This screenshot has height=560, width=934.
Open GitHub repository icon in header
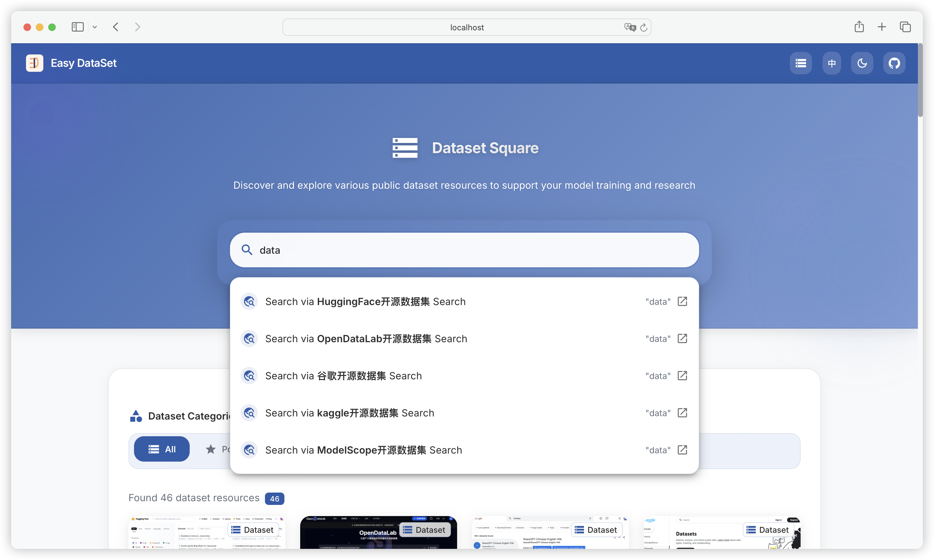coord(894,63)
